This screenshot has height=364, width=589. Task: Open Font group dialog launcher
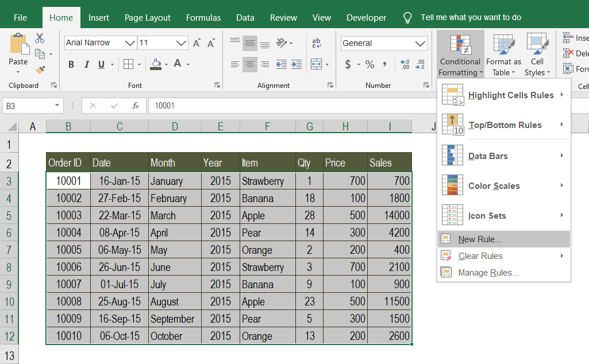point(217,86)
